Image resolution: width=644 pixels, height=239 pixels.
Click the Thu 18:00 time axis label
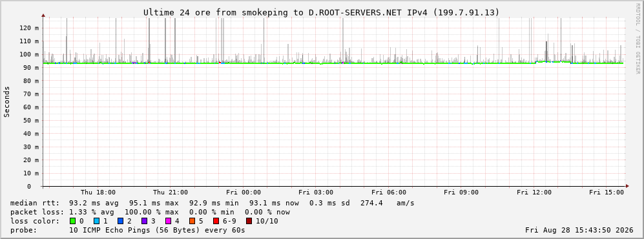pyautogui.click(x=98, y=192)
